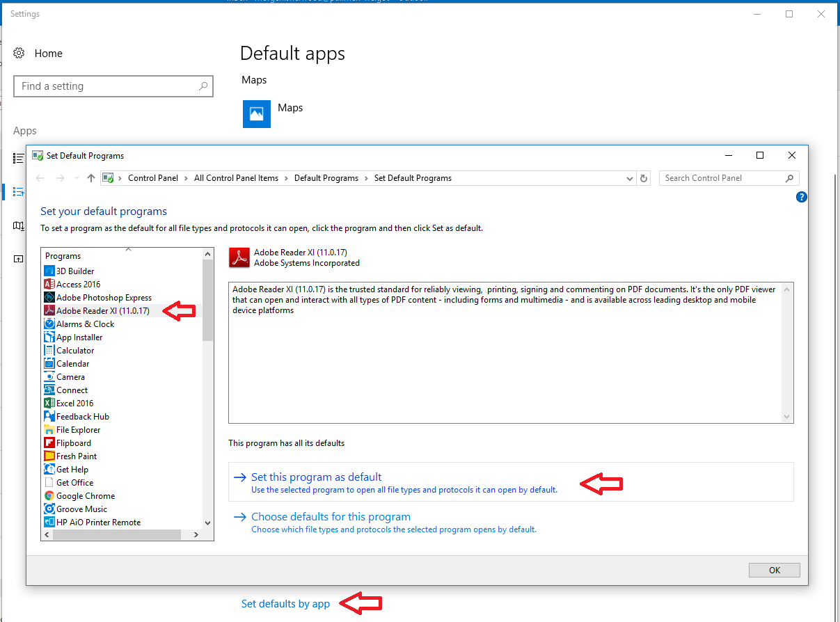This screenshot has width=840, height=622.
Task: Open the address bar history dropdown
Action: pos(630,178)
